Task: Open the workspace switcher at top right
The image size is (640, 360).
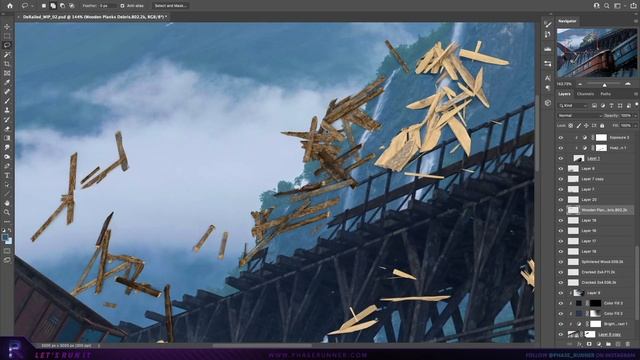Action: pos(618,6)
